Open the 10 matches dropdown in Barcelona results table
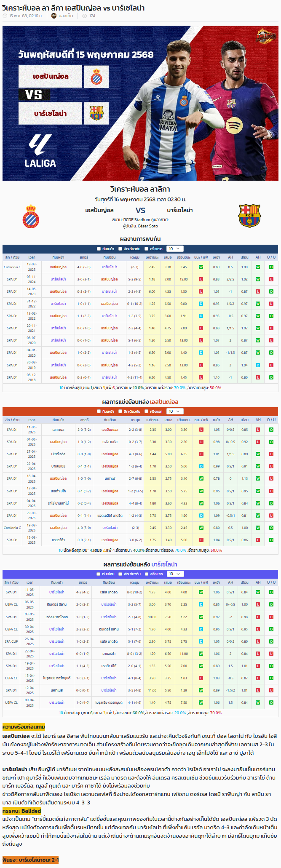Viewport: 281px width, 868px height. pos(175,574)
